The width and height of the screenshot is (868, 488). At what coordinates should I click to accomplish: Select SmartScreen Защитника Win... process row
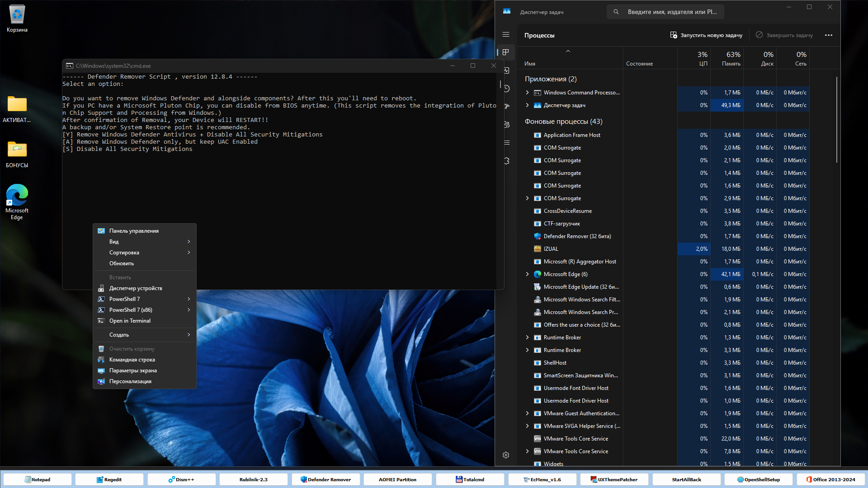(664, 375)
